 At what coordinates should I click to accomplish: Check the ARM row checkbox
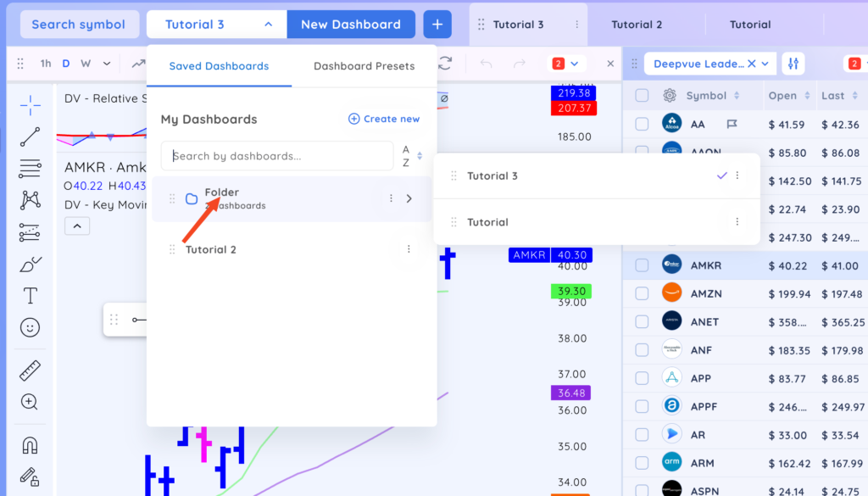point(642,463)
